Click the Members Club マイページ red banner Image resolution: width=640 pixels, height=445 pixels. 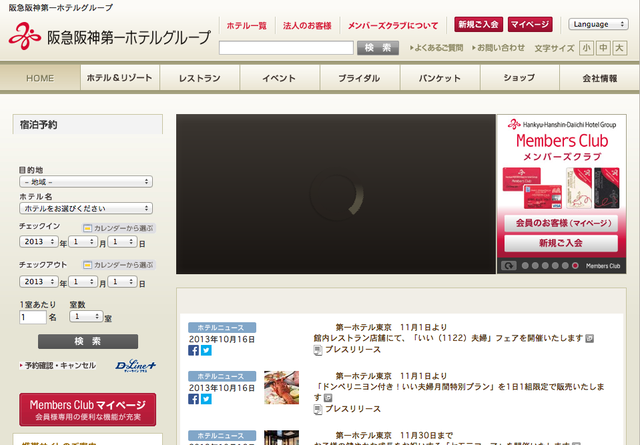tap(87, 409)
